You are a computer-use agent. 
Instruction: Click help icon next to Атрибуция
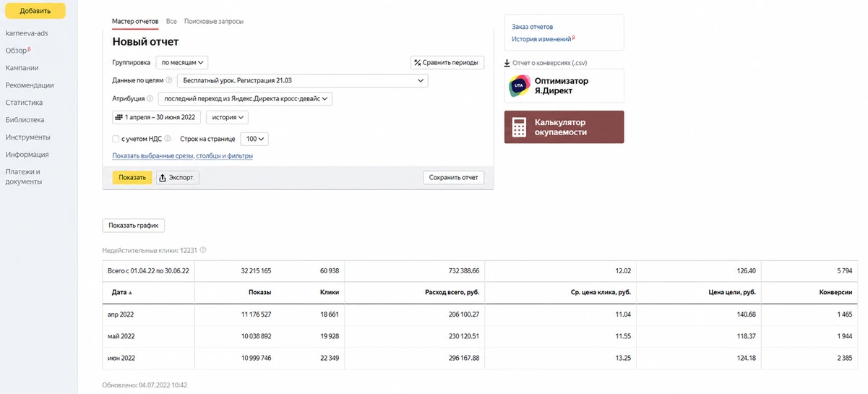pyautogui.click(x=150, y=99)
